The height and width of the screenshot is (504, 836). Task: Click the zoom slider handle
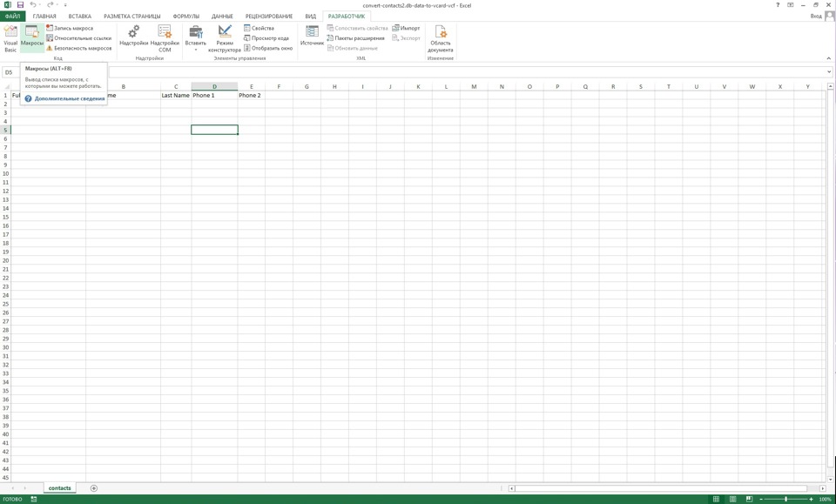coord(785,499)
